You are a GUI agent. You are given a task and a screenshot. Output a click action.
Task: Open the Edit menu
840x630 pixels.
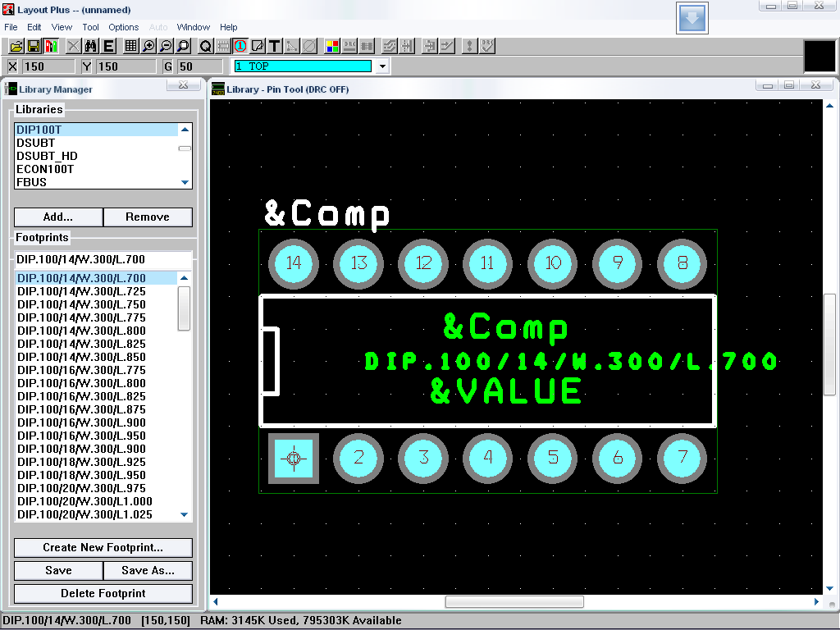click(x=34, y=27)
